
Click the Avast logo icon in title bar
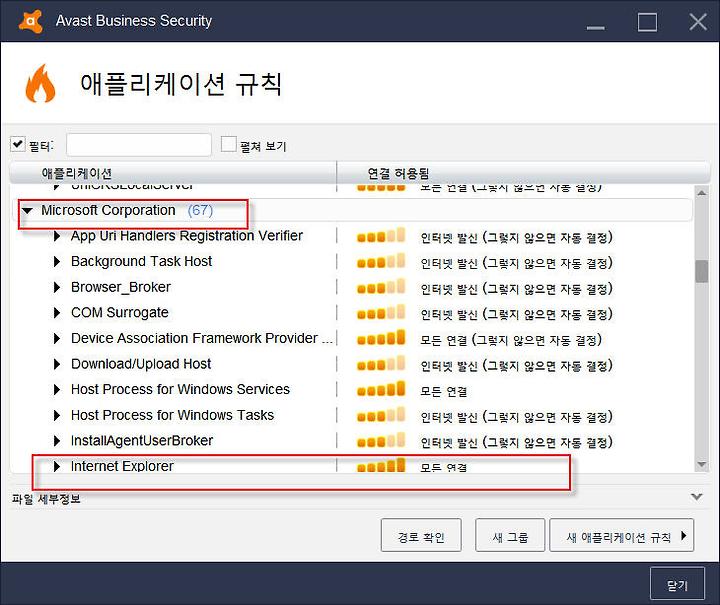tap(30, 21)
